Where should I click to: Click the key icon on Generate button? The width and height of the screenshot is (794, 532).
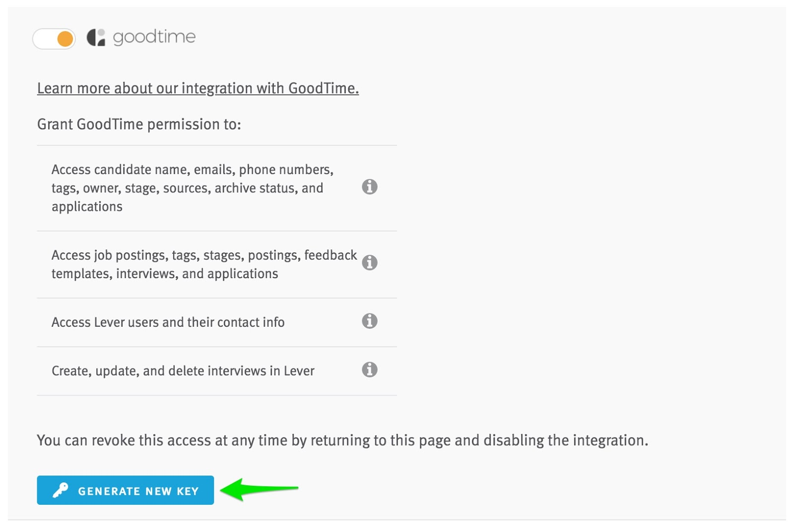[x=61, y=490]
